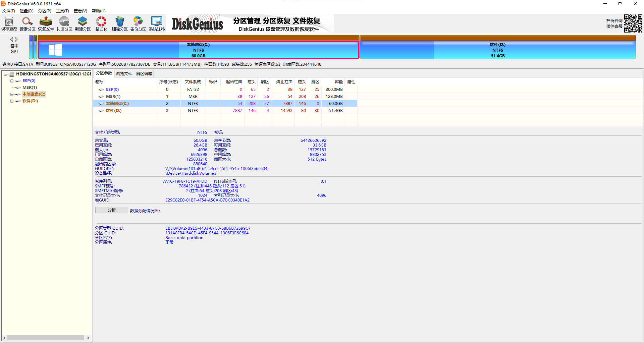Screen dimensions: 644x343
Task: Click the small MSR partition strip in disk map
Action: click(35, 48)
